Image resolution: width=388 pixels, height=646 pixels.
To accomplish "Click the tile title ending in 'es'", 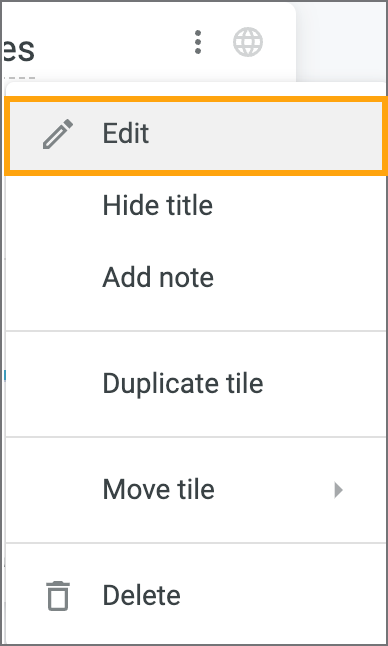I will coord(19,49).
